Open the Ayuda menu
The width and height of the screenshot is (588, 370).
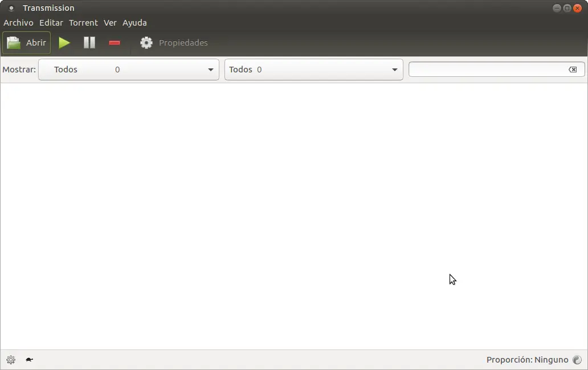(x=134, y=23)
